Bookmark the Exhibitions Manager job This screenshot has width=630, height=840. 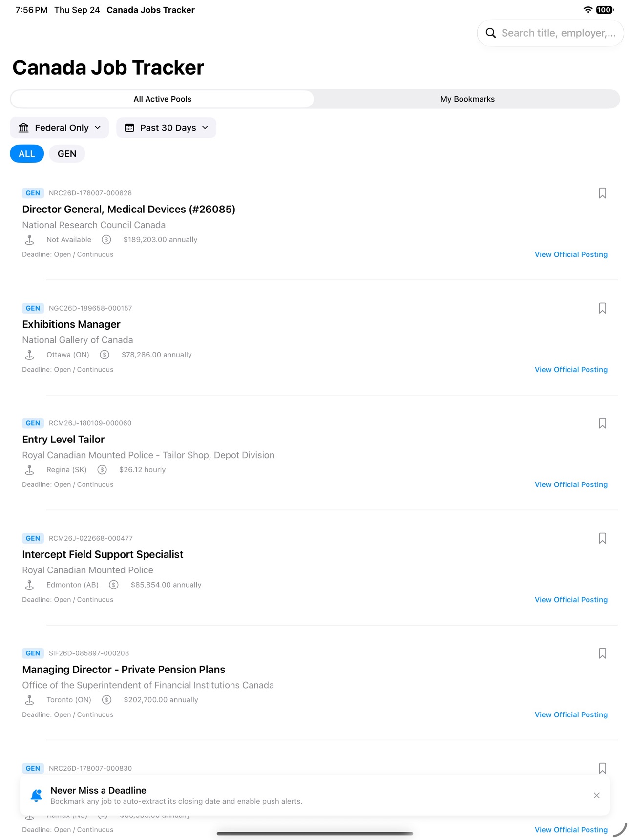pyautogui.click(x=602, y=308)
